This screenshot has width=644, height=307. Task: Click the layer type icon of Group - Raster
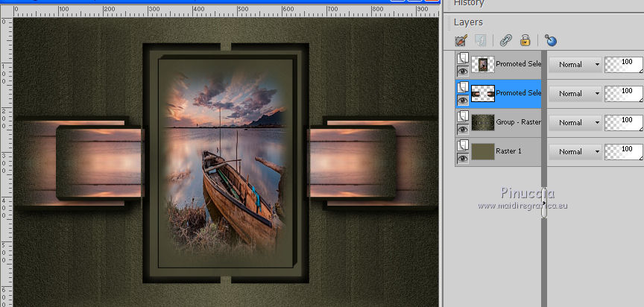(463, 115)
